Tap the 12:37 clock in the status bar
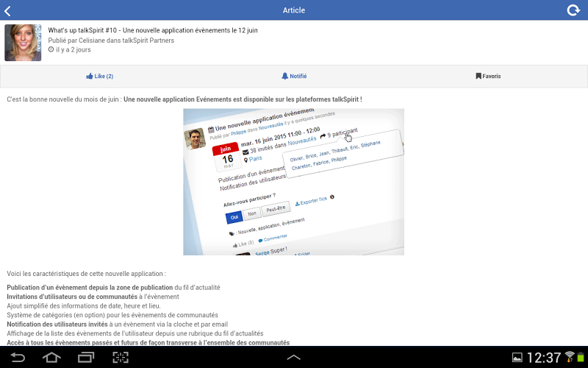 tap(544, 358)
